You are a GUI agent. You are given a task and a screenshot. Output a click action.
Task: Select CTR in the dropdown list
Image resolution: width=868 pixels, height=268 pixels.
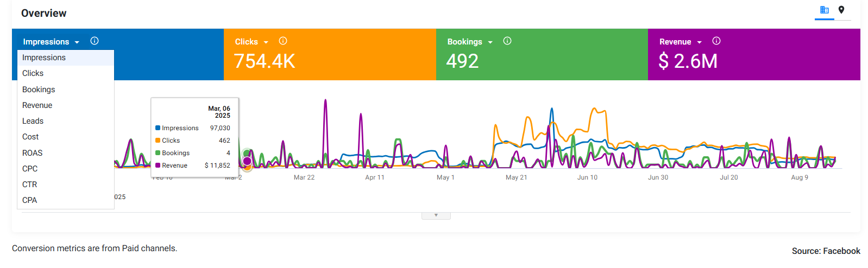point(66,184)
